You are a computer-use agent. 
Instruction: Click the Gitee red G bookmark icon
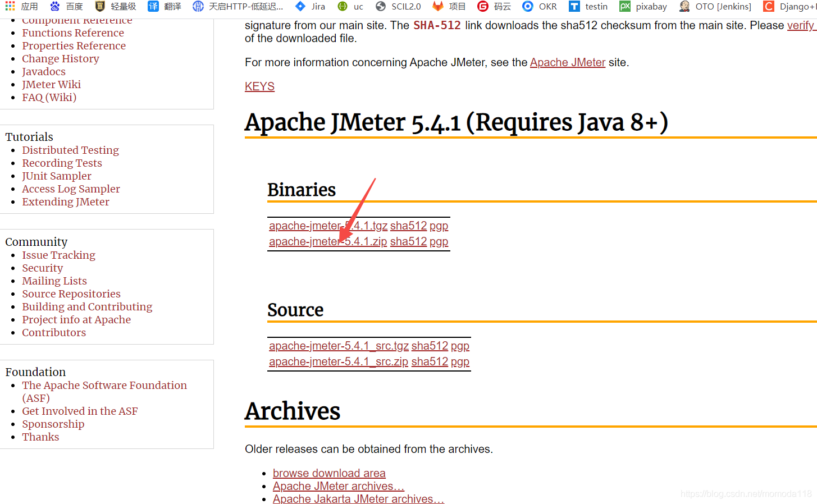coord(483,6)
